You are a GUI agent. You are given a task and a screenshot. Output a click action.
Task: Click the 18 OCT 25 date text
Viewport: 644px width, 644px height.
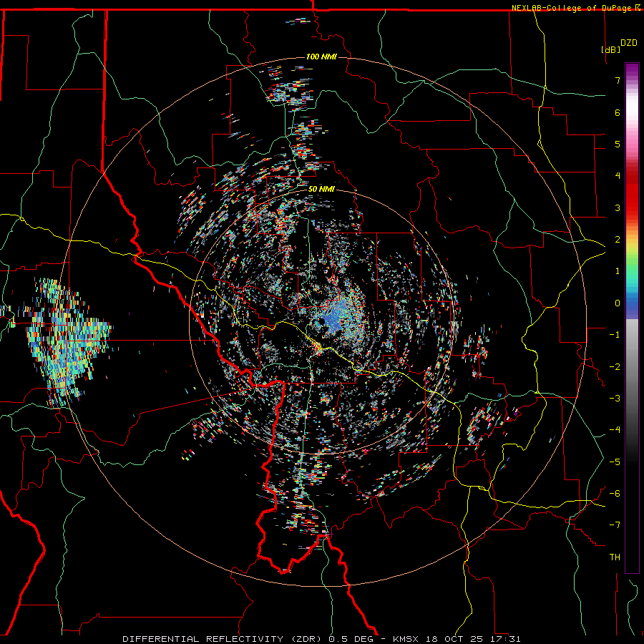pos(454,639)
